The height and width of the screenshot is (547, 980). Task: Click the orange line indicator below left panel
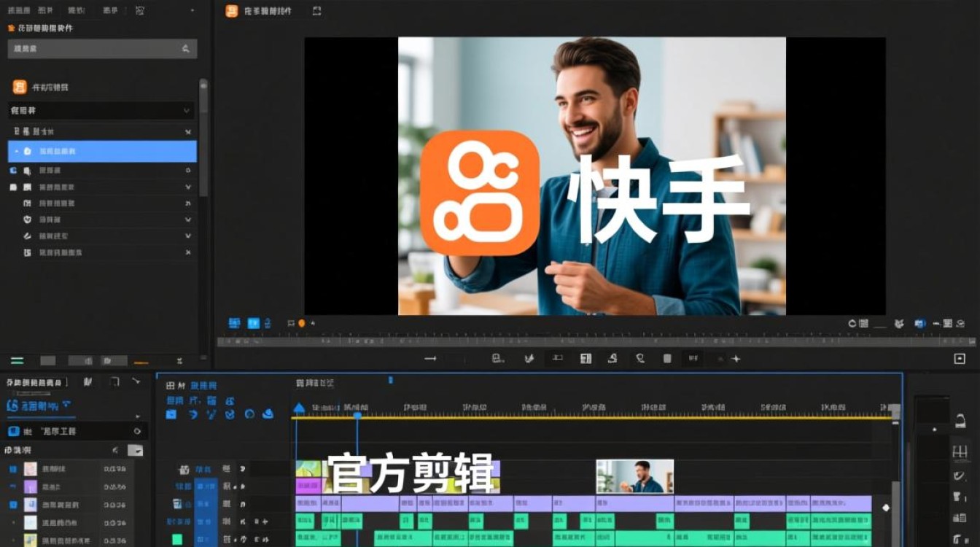(141, 362)
